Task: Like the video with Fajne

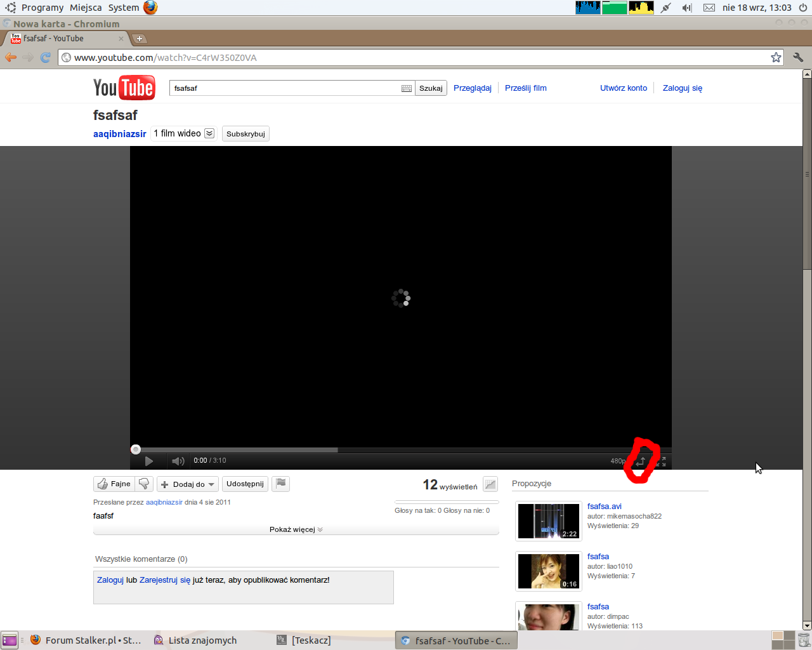Action: point(114,484)
